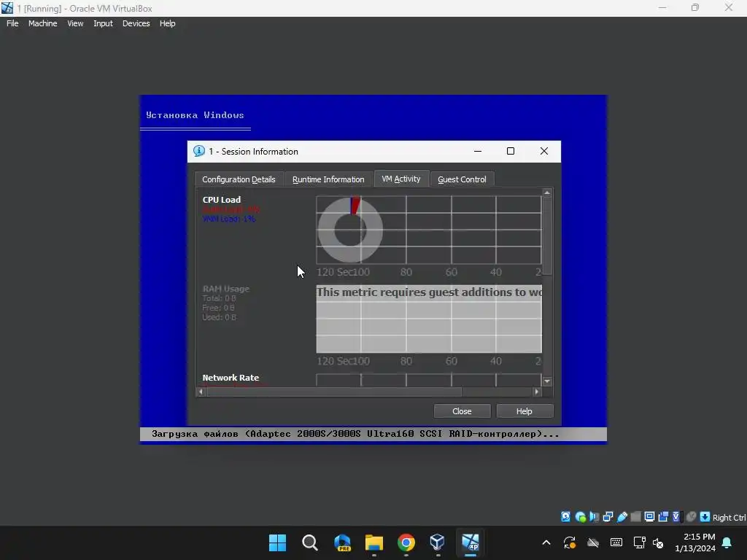Screen dimensions: 747x560
Task: Click the running XP VM taskbar icon
Action: [x=471, y=542]
